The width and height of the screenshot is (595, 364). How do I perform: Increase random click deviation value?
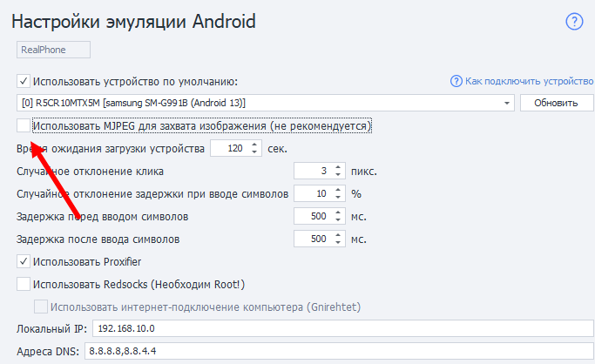click(x=339, y=167)
